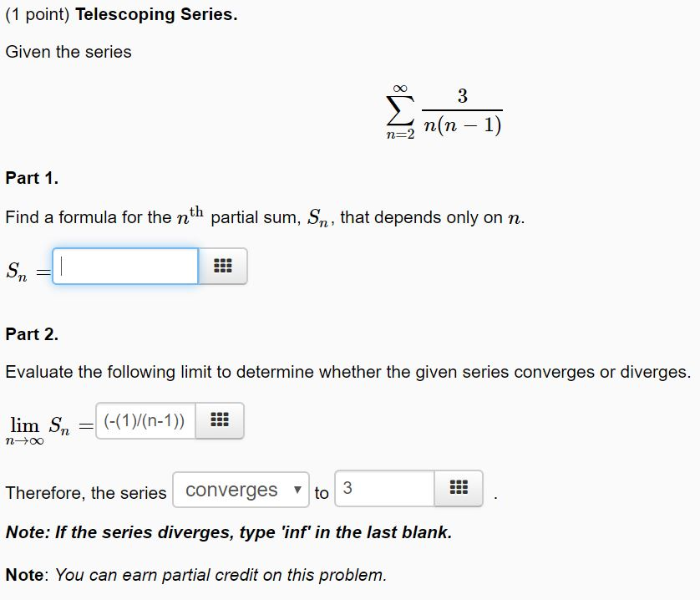Click inside the empty partial sum box
The image size is (700, 600).
point(125,266)
